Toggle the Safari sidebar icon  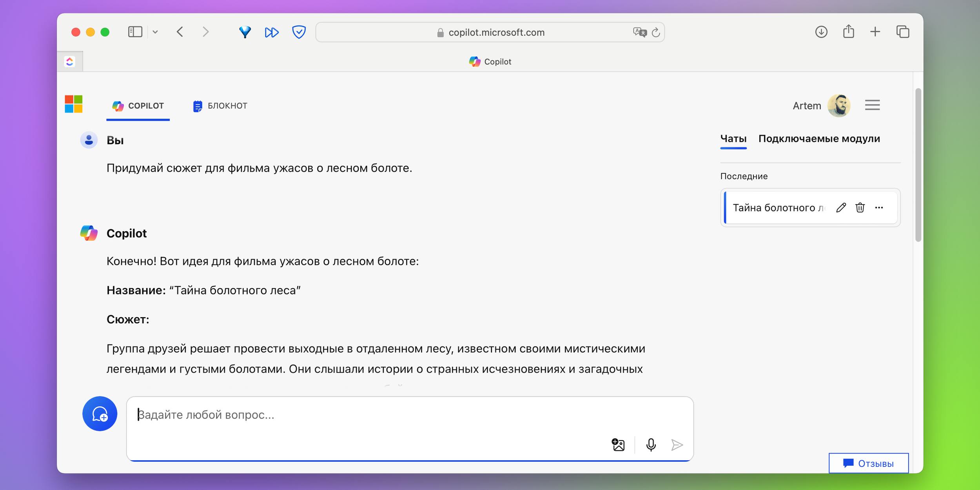[x=135, y=32]
